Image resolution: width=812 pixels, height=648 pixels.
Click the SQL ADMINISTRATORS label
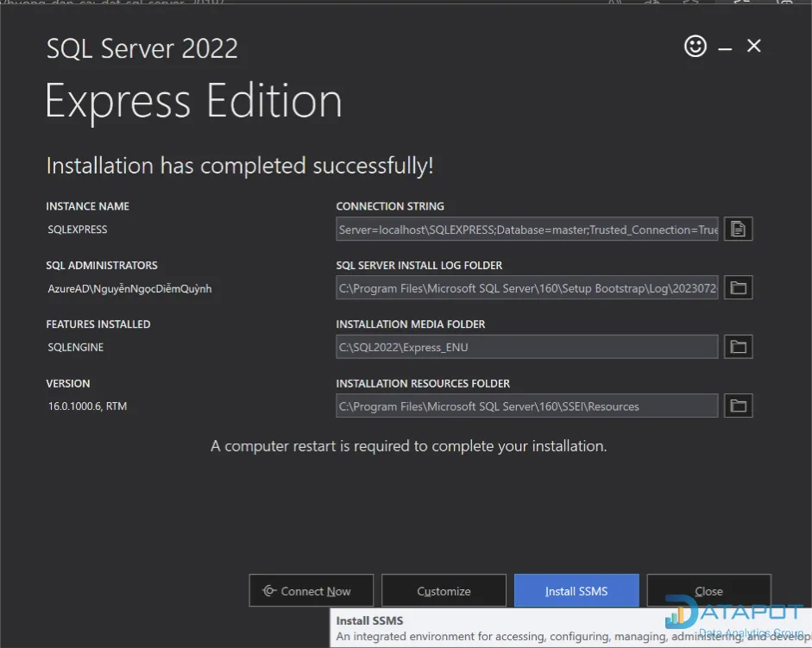click(102, 265)
